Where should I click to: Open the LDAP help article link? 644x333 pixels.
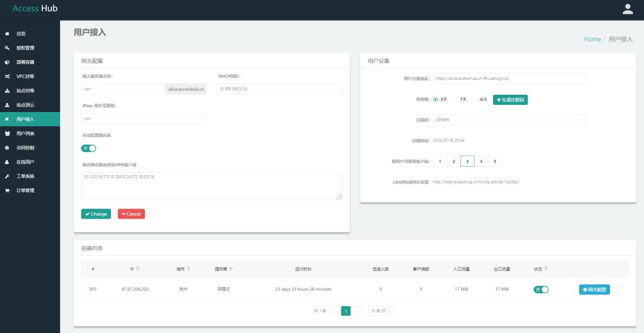tap(476, 182)
